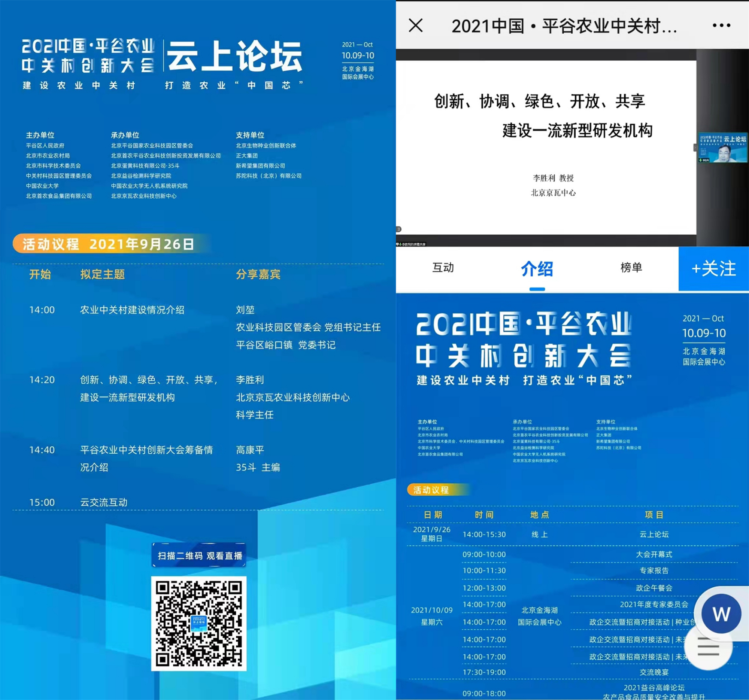Screen dimensions: 749x700
Task: Click the small list icon on slide
Action: click(398, 229)
